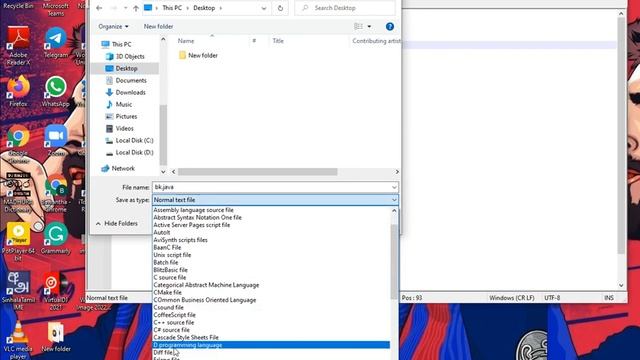The image size is (640, 360).
Task: Choose C++ source file type
Action: (174, 322)
